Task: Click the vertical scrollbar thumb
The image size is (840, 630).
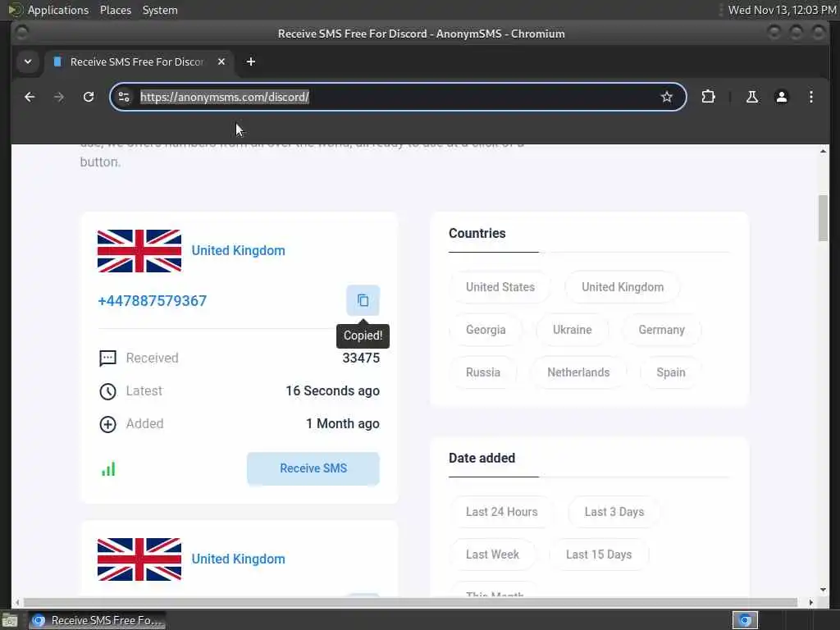Action: [824, 218]
